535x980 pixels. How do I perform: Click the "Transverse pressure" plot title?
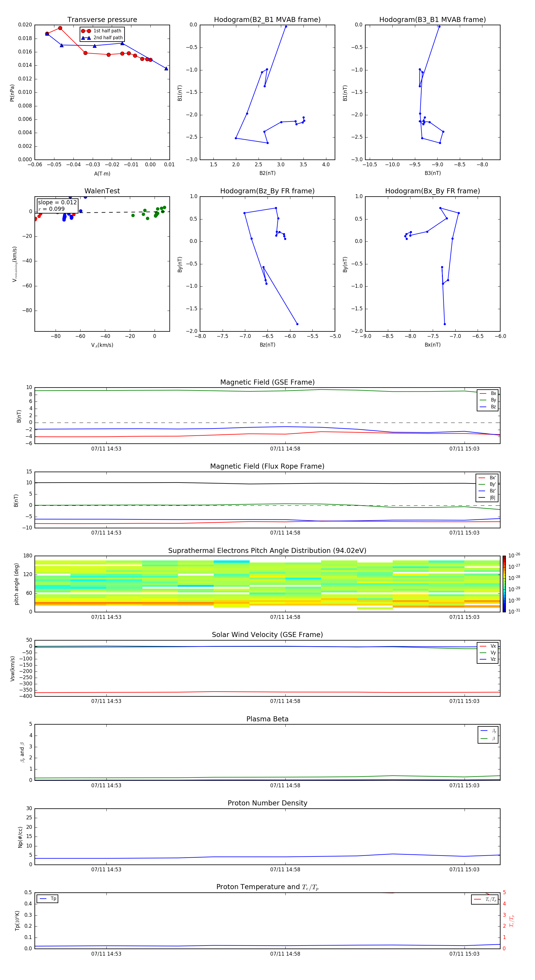pyautogui.click(x=102, y=19)
